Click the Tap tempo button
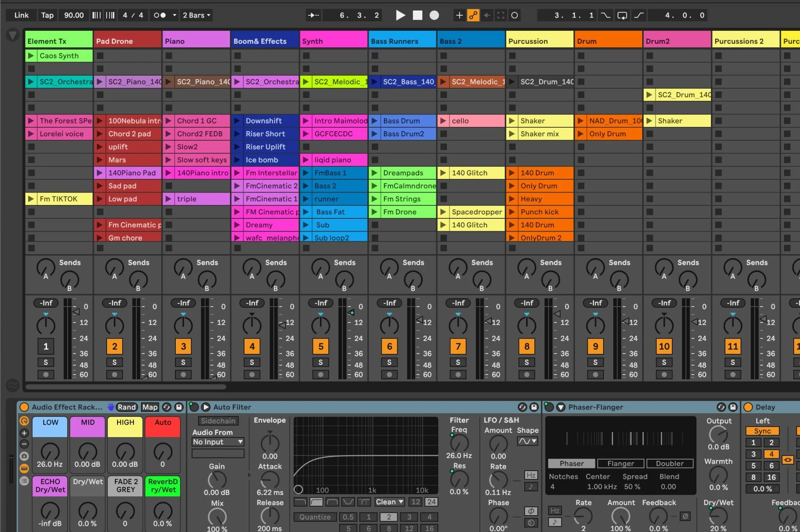This screenshot has width=800, height=532. pyautogui.click(x=47, y=15)
